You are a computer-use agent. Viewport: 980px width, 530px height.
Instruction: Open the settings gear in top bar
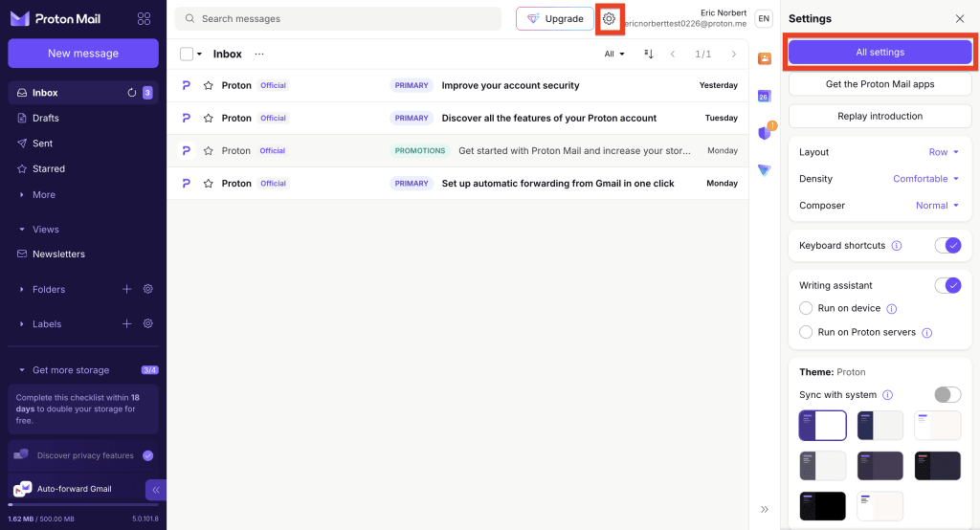609,19
